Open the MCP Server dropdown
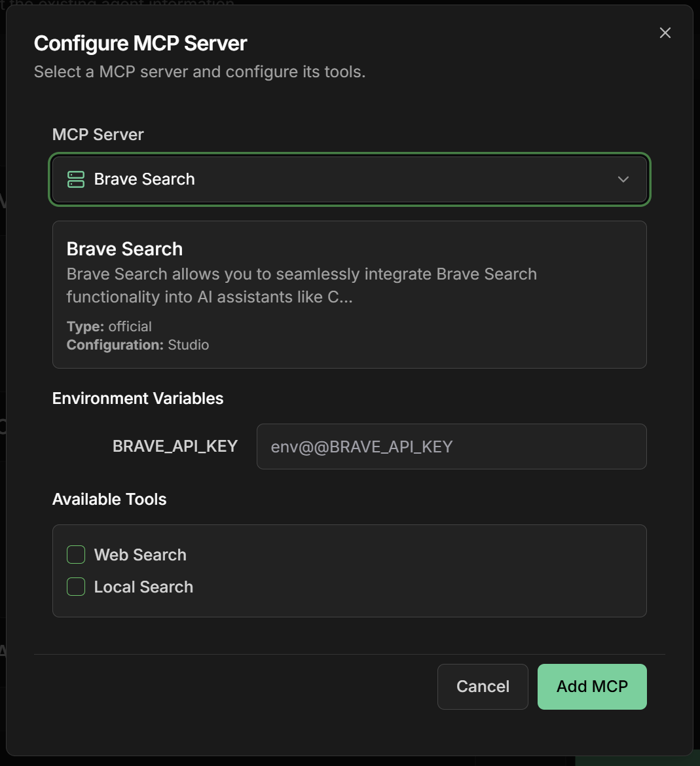700x766 pixels. click(349, 179)
